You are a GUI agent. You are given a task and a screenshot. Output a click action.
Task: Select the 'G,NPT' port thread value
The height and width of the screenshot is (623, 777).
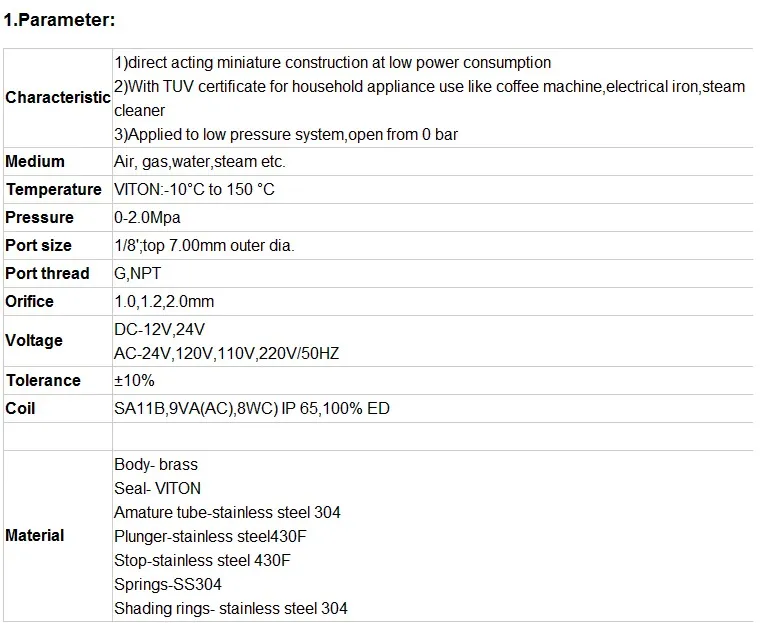click(x=137, y=274)
